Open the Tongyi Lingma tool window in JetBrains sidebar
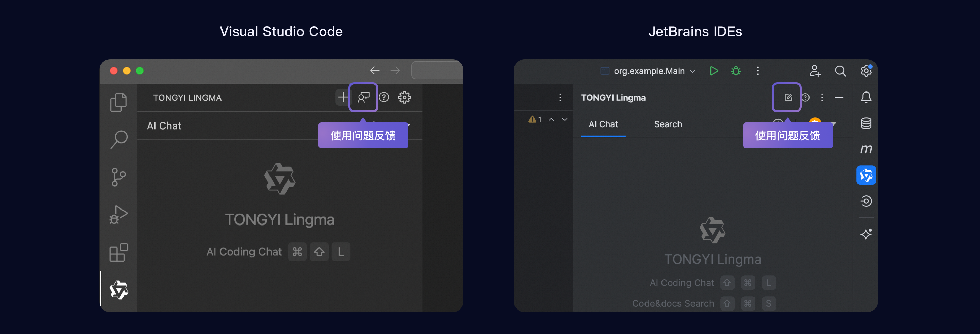Screen dimensions: 980x334 tap(866, 175)
